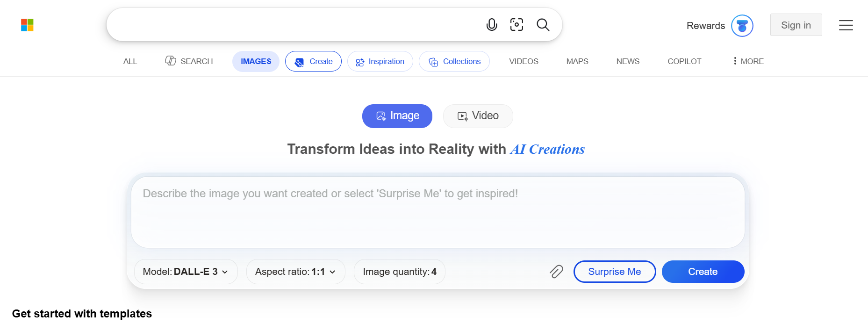Click the 'AI Creations' heading text
Screen dimensions: 868x331
tap(547, 149)
